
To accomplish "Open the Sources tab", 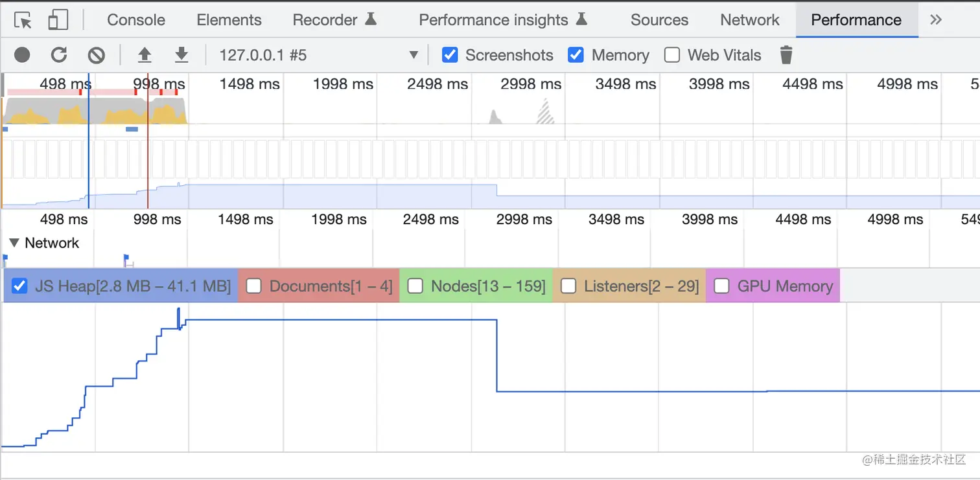I will [659, 20].
